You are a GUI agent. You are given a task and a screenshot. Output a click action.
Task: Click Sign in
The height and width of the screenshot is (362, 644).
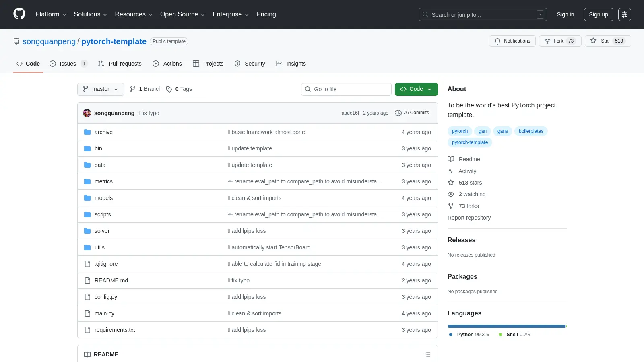pyautogui.click(x=566, y=14)
